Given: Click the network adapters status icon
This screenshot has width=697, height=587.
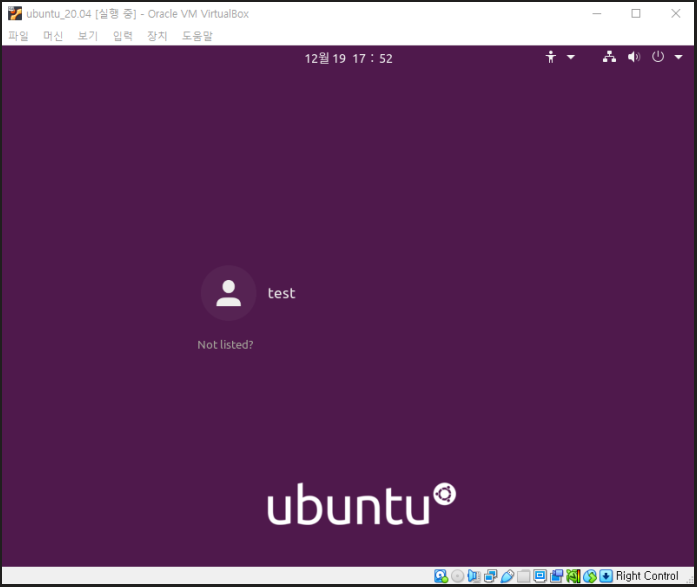Looking at the screenshot, I should tap(491, 576).
